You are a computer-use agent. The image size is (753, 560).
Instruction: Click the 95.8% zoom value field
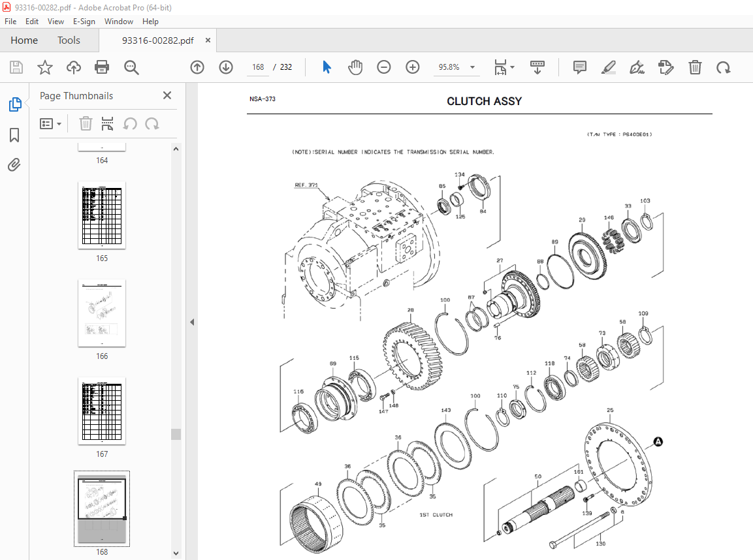point(449,67)
